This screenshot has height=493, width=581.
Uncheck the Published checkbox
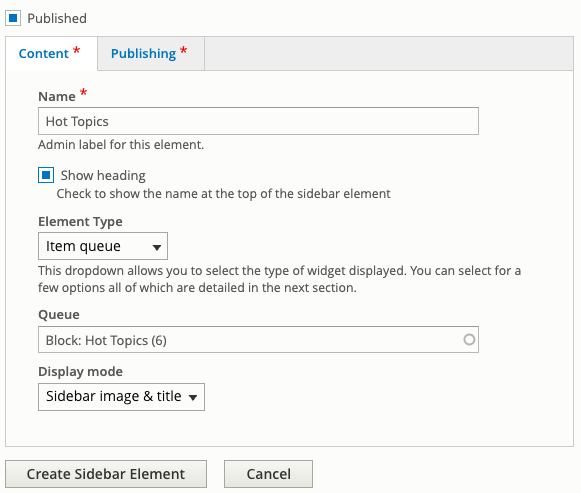click(13, 18)
